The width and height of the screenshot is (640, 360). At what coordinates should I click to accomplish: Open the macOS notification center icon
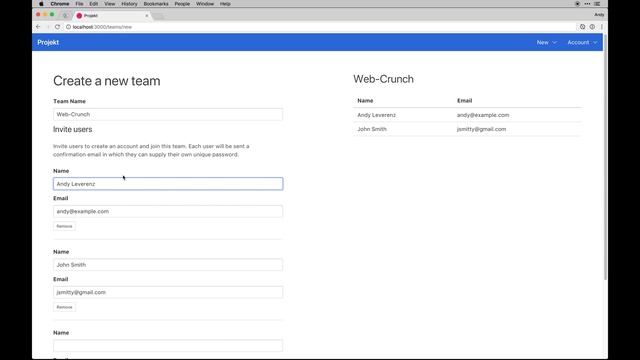coord(597,4)
